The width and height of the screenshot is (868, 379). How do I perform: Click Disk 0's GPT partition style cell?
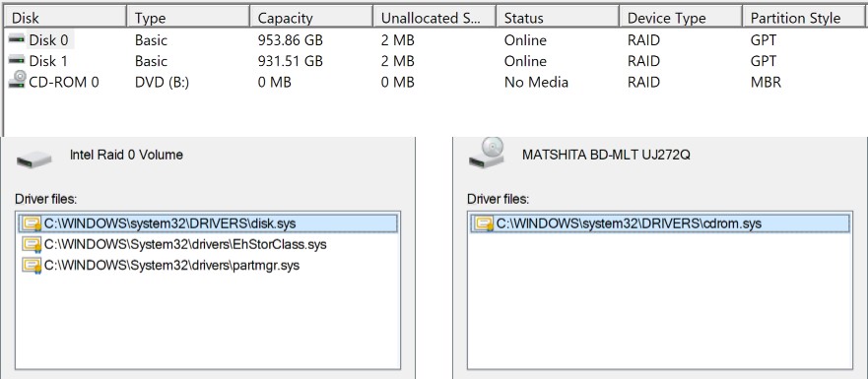[x=764, y=40]
